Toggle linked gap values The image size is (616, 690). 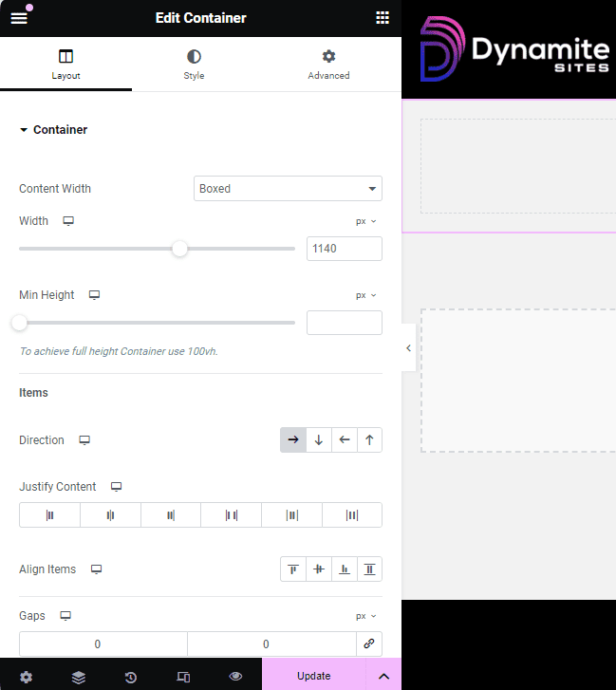click(x=369, y=643)
